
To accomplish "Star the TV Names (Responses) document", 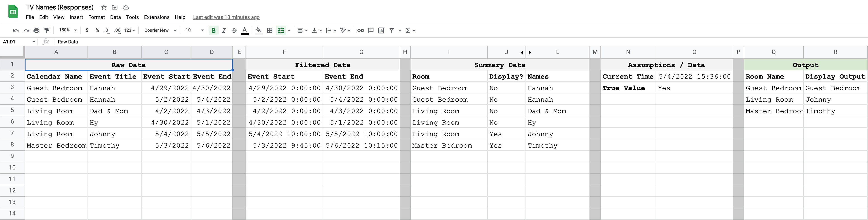I will pyautogui.click(x=104, y=7).
